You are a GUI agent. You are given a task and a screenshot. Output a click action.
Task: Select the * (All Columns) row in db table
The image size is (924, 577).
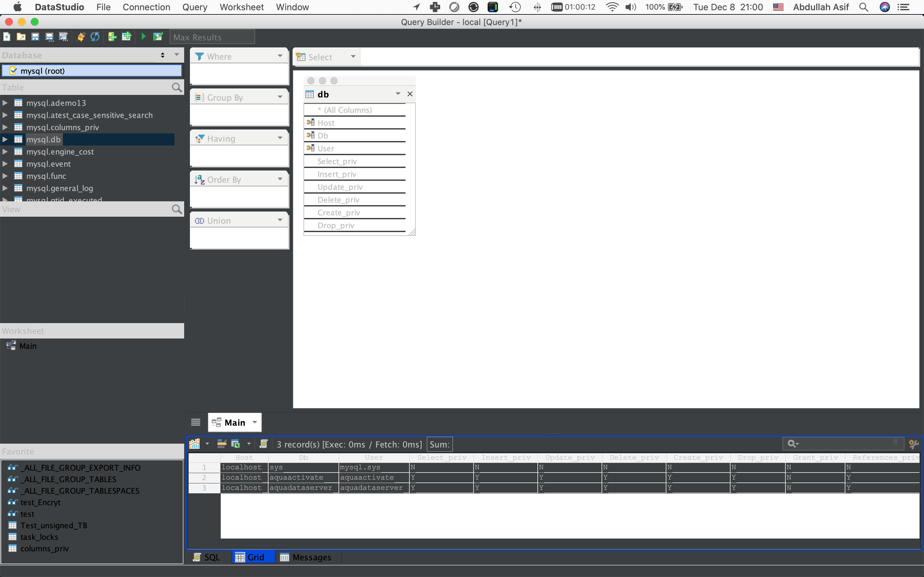pos(347,110)
